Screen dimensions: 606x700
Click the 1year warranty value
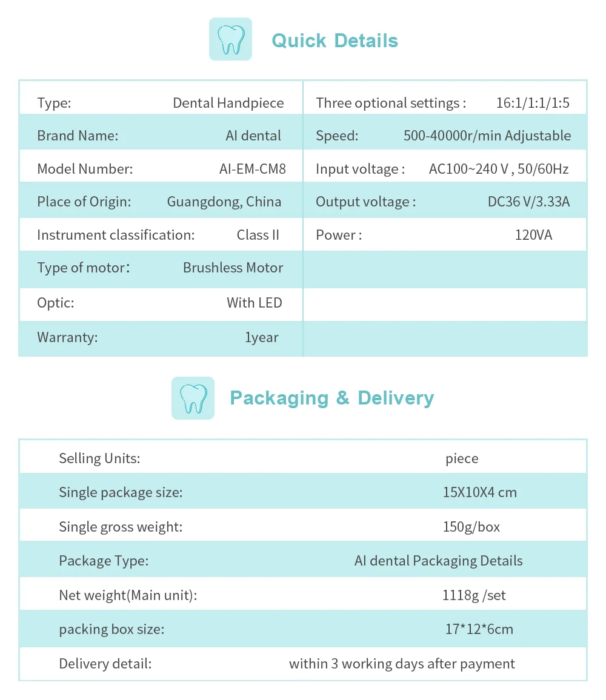click(262, 337)
